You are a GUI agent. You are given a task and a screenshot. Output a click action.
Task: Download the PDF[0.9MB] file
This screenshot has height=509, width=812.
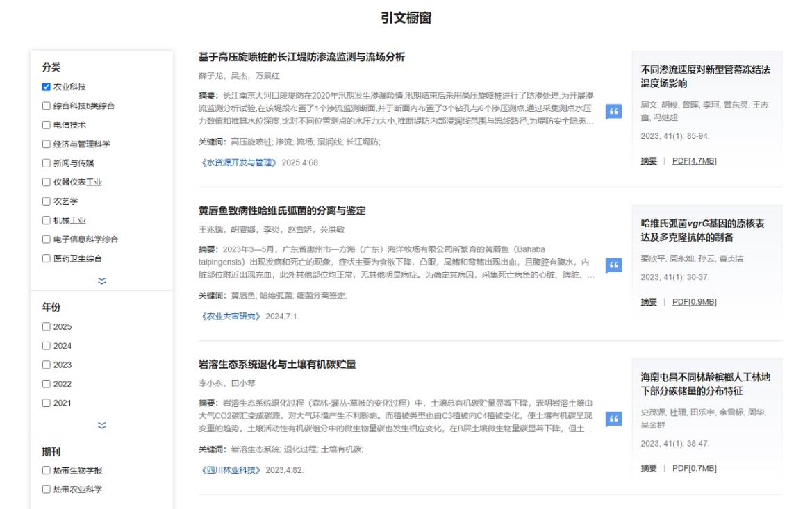tap(694, 301)
